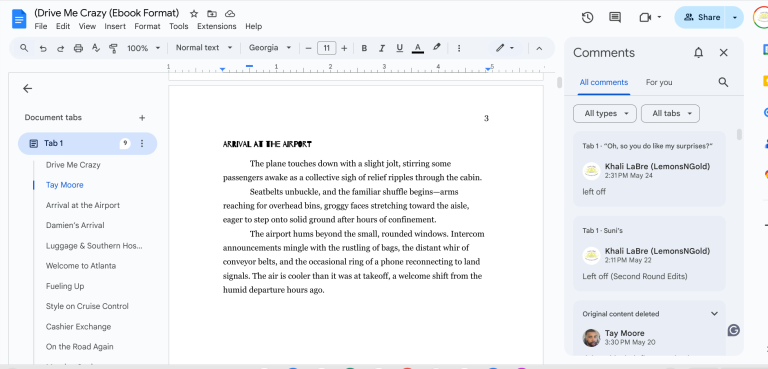Open the Tools menu
This screenshot has width=768, height=369.
coord(179,26)
